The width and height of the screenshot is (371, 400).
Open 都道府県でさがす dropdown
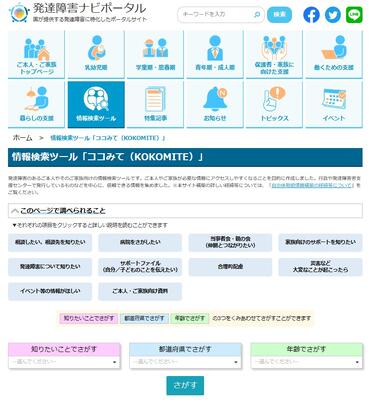click(x=185, y=362)
